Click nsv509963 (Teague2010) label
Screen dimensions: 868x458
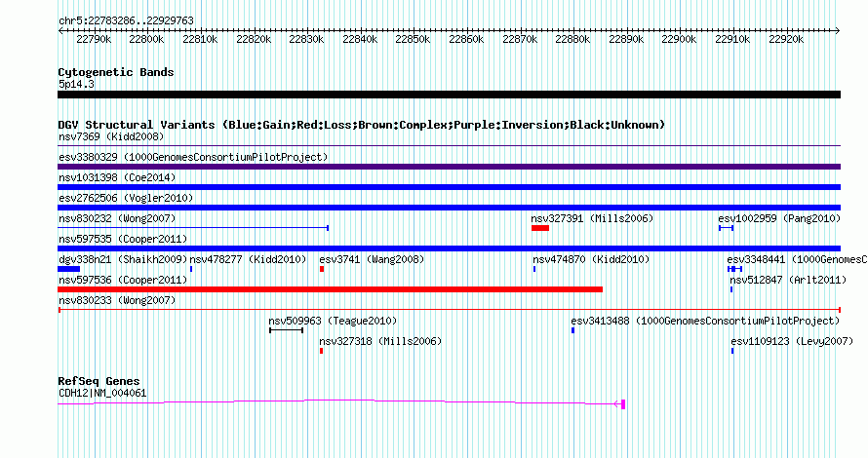point(333,321)
